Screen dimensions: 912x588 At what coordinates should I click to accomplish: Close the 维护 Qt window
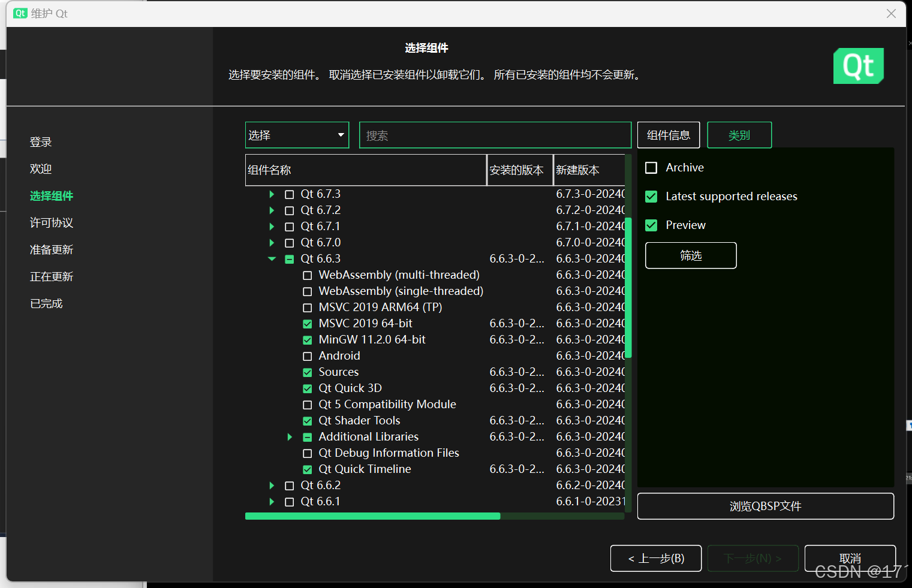tap(891, 13)
